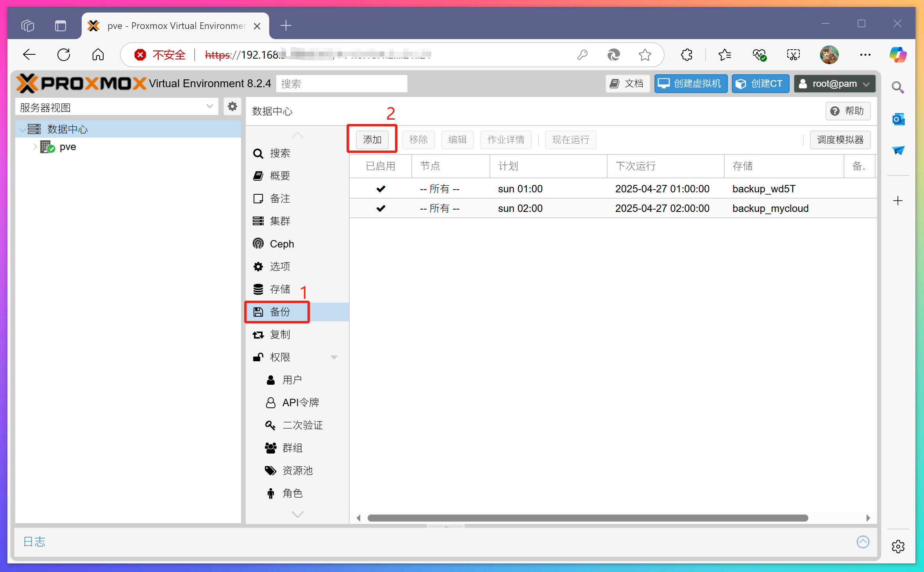This screenshot has height=572, width=924.
Task: Disable the backup_wd5T job checkbox
Action: [381, 188]
